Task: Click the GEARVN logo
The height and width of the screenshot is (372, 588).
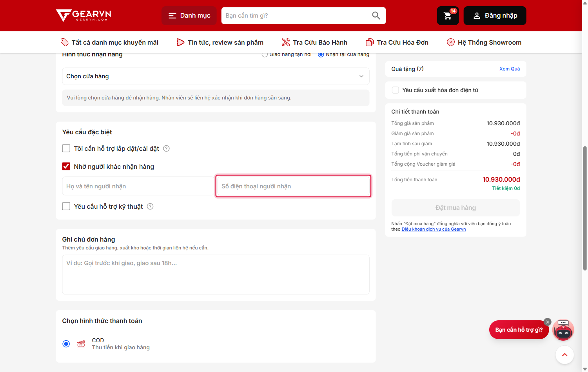Action: 83,15
